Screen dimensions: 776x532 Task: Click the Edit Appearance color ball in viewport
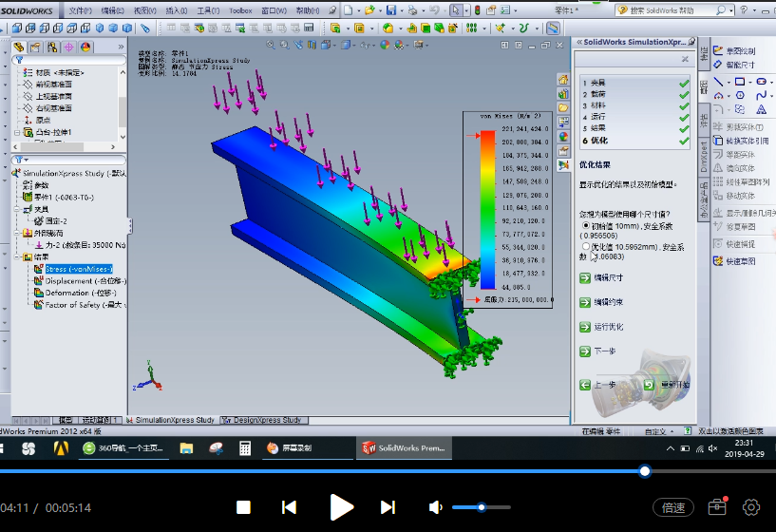pos(385,45)
